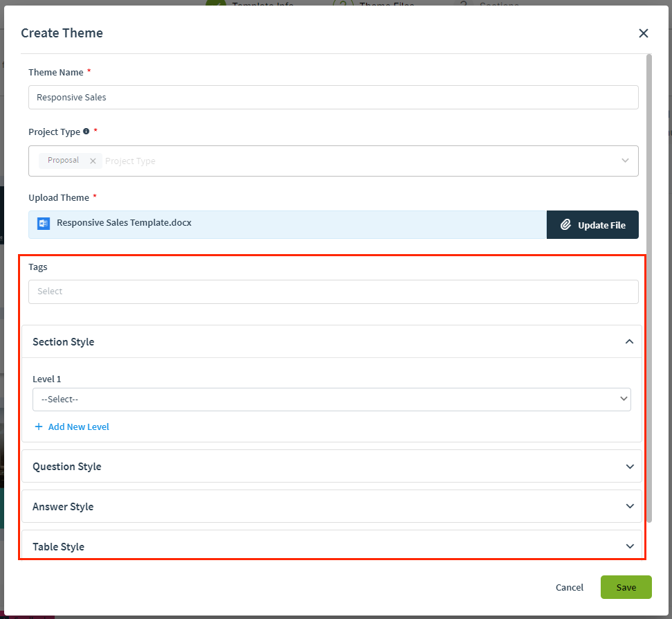Click the Project Type placeholder input
The height and width of the screenshot is (619, 672).
coord(130,161)
